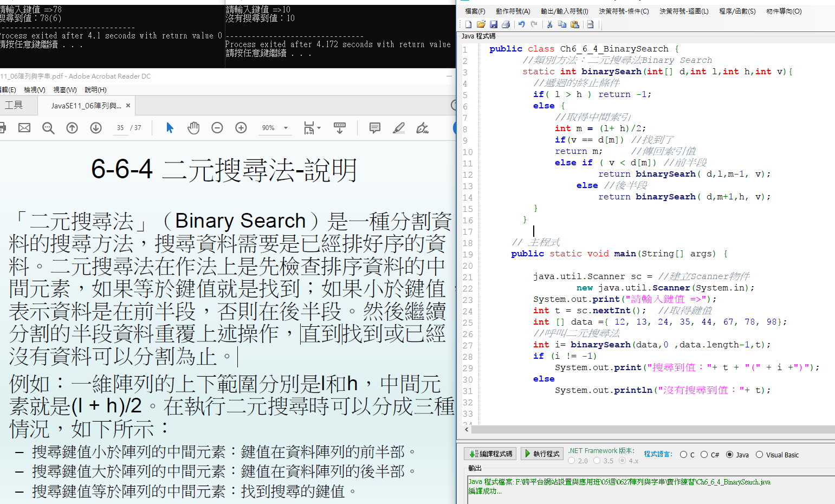Click the save icon in code editor toolbar
Image resolution: width=835 pixels, height=504 pixels.
[493, 24]
